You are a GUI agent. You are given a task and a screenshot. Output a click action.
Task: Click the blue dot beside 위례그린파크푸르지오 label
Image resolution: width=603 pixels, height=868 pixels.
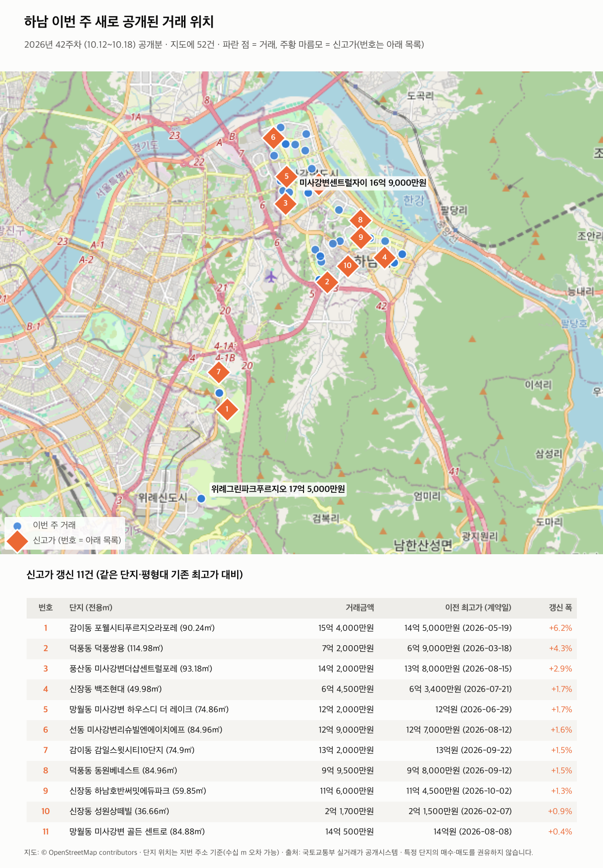point(201,498)
